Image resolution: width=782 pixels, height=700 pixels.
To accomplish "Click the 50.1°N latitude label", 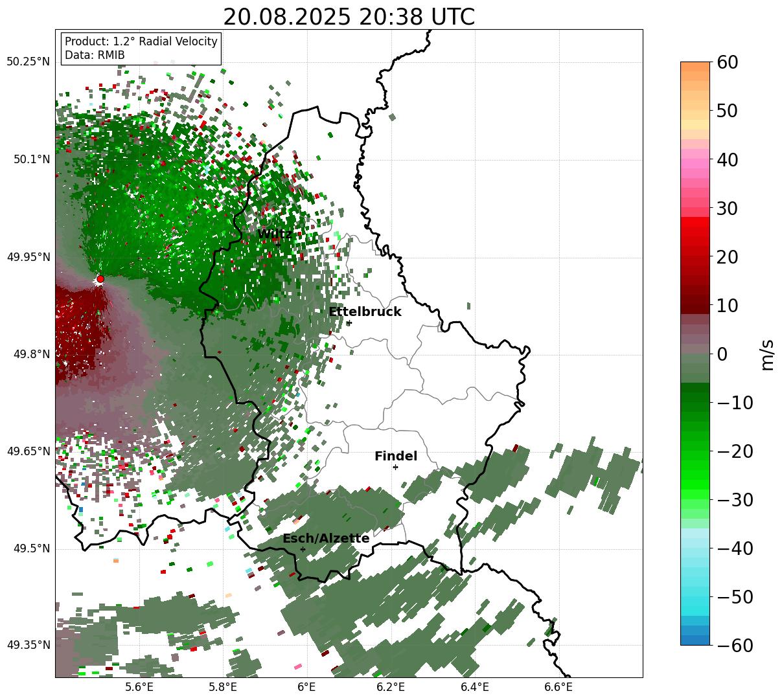I will [x=31, y=159].
